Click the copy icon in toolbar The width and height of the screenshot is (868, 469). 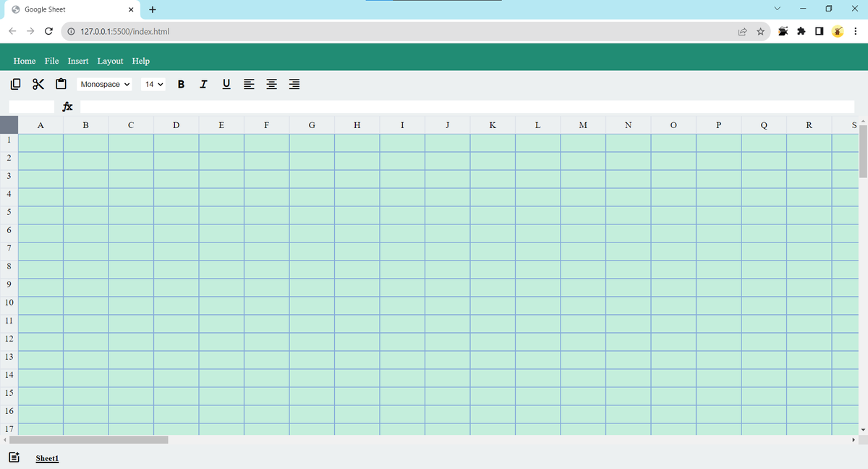click(16, 84)
